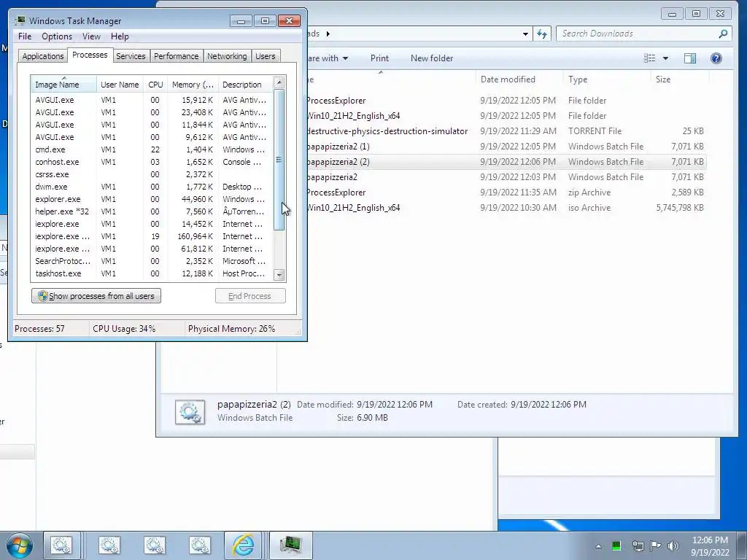Viewport: 747px width, 560px height.
Task: Open the volume speaker tray icon
Action: tap(673, 545)
